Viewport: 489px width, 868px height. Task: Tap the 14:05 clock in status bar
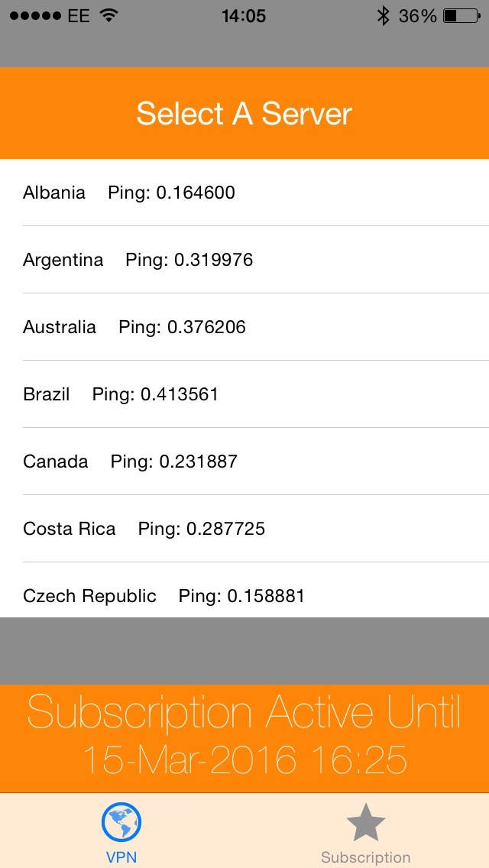[x=244, y=16]
